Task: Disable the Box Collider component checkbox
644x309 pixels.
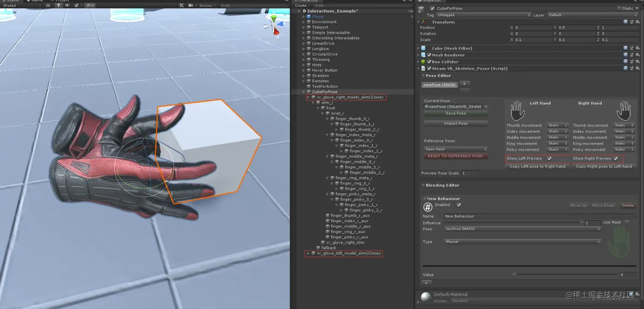Action: (x=429, y=62)
